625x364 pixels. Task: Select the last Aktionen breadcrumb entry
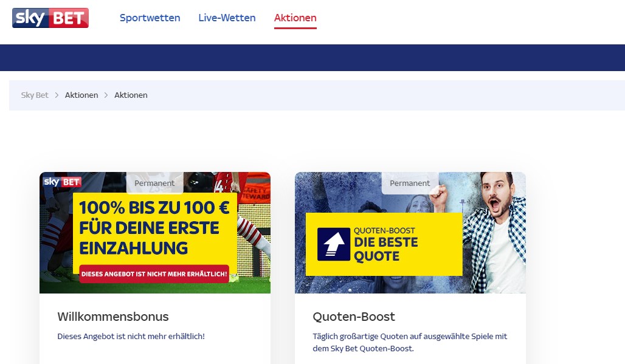131,95
